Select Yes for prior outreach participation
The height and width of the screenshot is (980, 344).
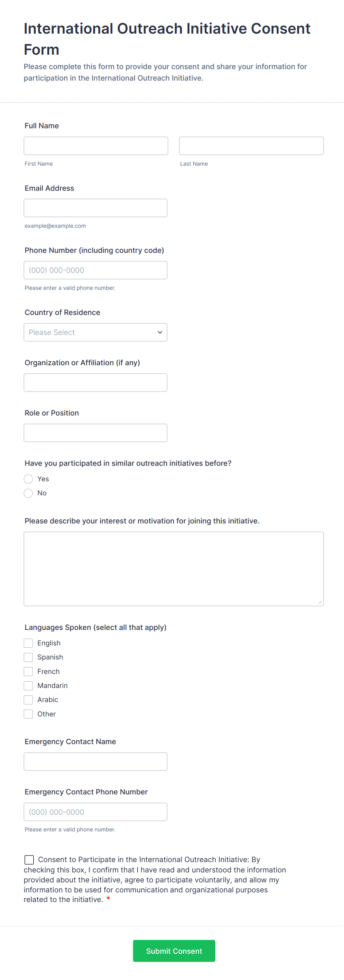[x=28, y=479]
